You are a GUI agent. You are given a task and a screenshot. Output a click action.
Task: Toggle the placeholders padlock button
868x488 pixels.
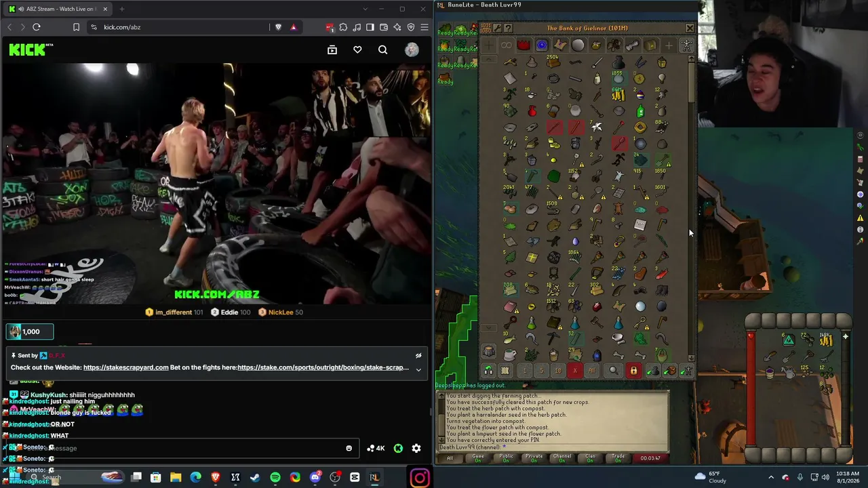pos(633,371)
